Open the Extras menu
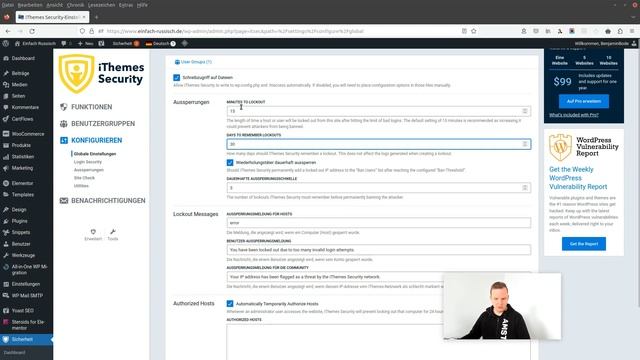The width and height of the screenshot is (640, 360). click(126, 5)
